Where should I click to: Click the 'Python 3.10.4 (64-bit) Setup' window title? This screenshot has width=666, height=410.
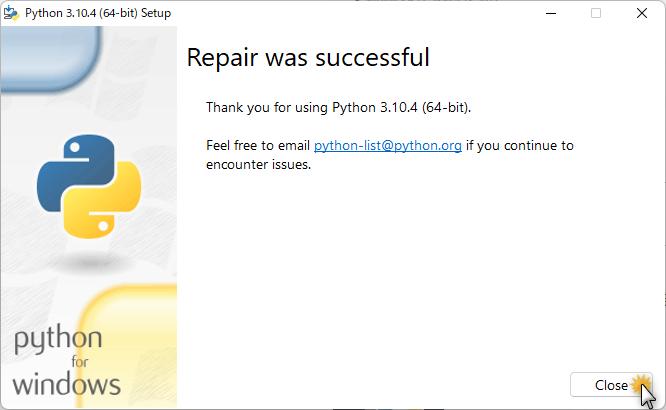coord(98,13)
